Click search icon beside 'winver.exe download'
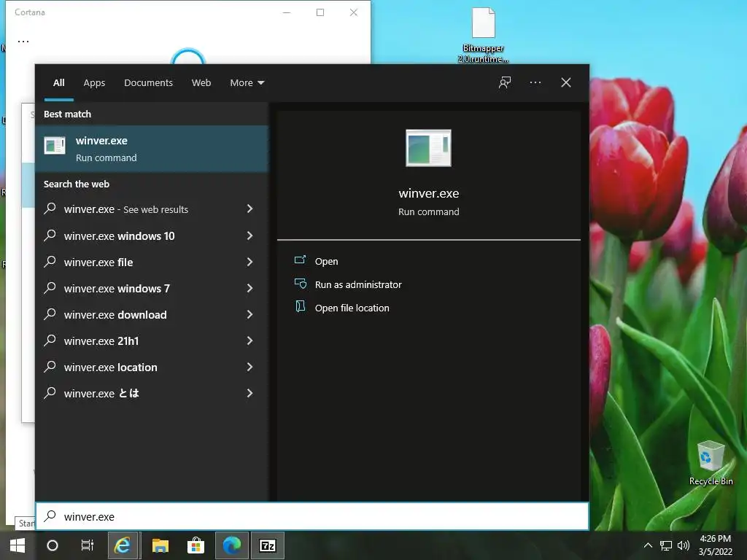The width and height of the screenshot is (747, 560). (x=50, y=314)
